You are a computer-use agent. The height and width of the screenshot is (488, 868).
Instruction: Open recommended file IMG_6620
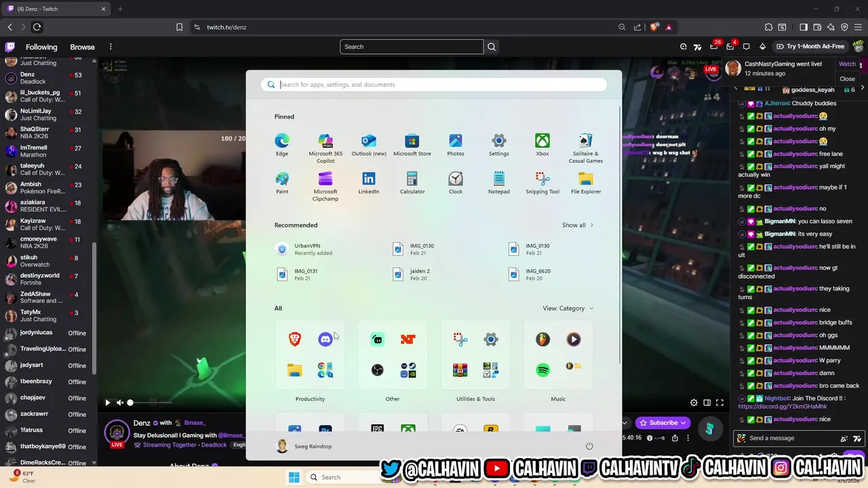pyautogui.click(x=530, y=274)
